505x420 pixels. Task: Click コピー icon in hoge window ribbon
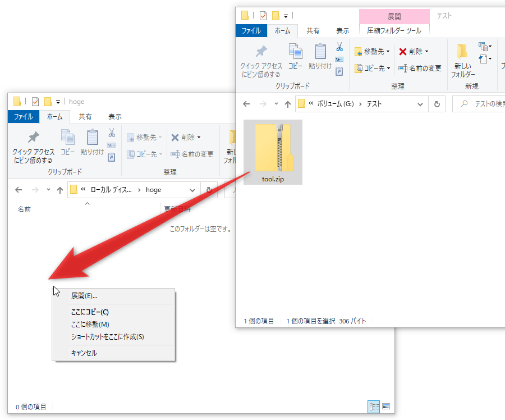point(68,143)
